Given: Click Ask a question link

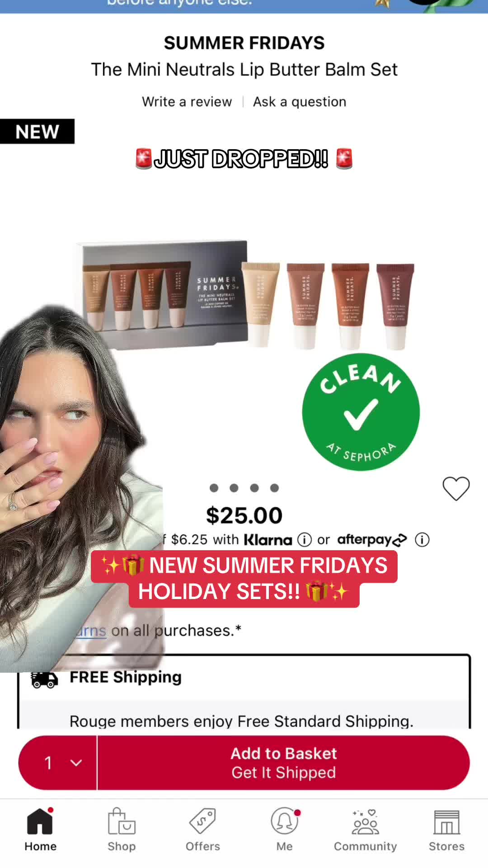Looking at the screenshot, I should click(x=300, y=102).
